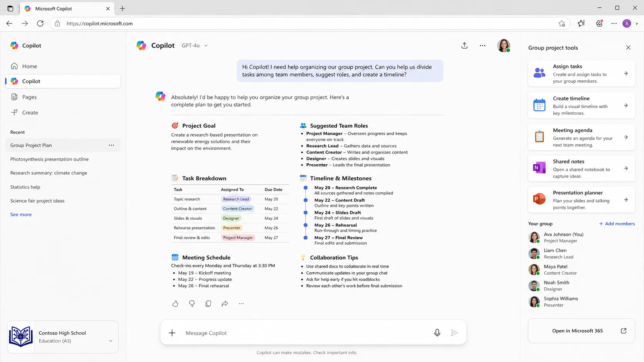Click the Designer tag in task table
The height and width of the screenshot is (362, 644).
coord(231,218)
